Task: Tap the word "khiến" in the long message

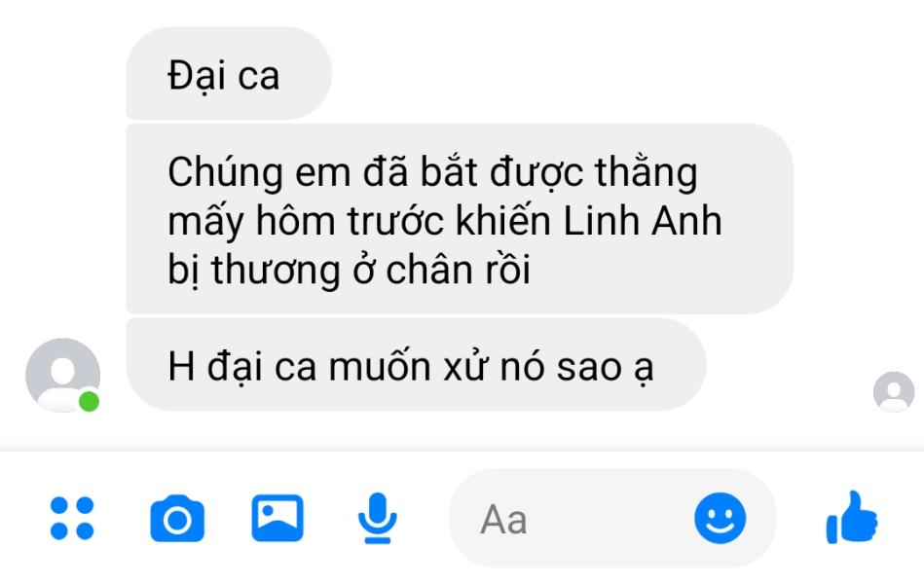Action: point(504,220)
